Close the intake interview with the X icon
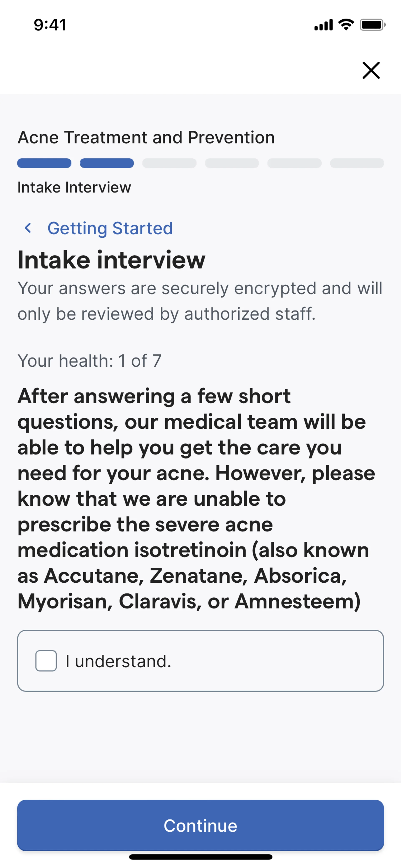401x868 pixels. [371, 70]
